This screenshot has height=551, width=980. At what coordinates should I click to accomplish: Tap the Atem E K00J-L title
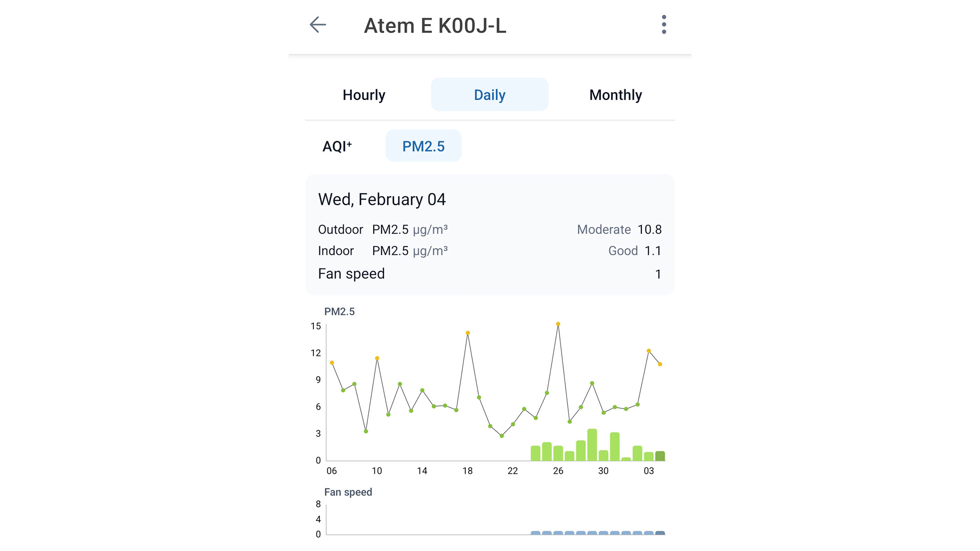point(435,25)
